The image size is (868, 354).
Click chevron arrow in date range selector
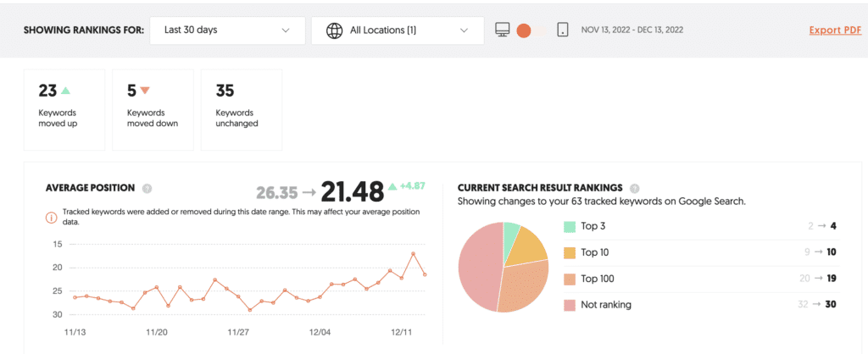pyautogui.click(x=286, y=30)
